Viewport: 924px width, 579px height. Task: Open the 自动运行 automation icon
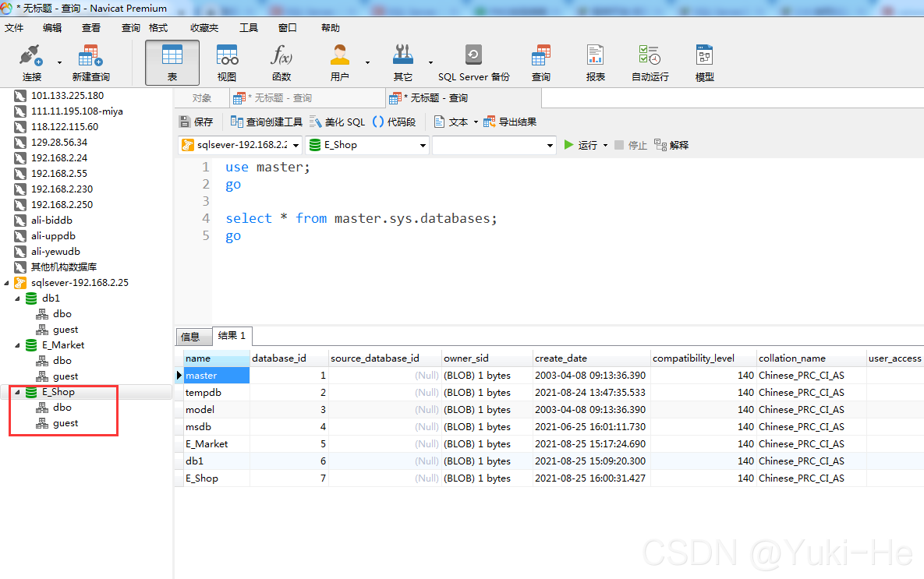click(650, 62)
